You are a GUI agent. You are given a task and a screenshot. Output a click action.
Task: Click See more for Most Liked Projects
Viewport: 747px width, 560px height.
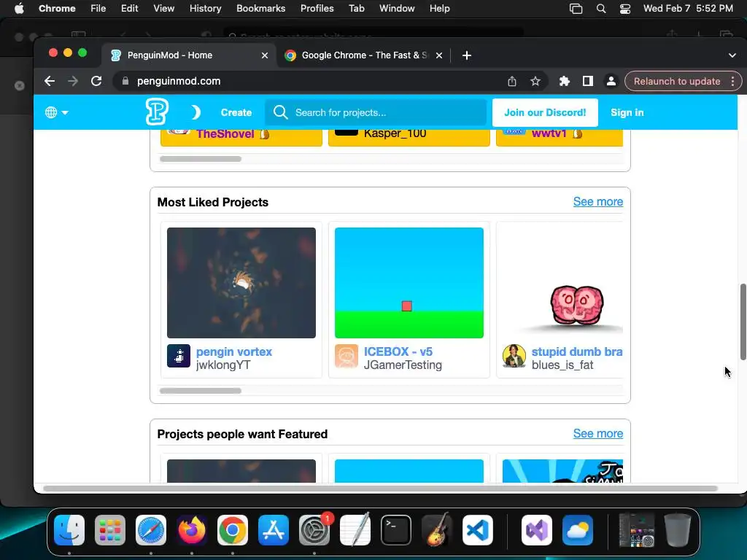point(598,201)
